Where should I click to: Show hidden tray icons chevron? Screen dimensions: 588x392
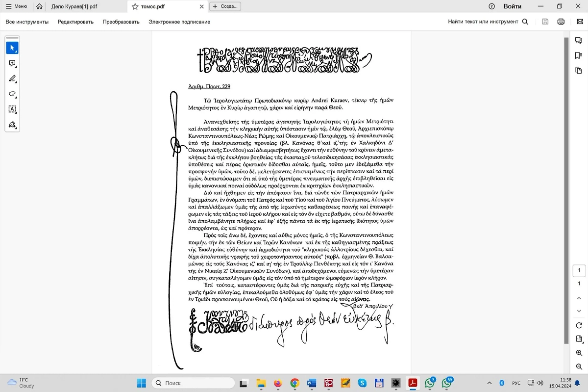(489, 383)
